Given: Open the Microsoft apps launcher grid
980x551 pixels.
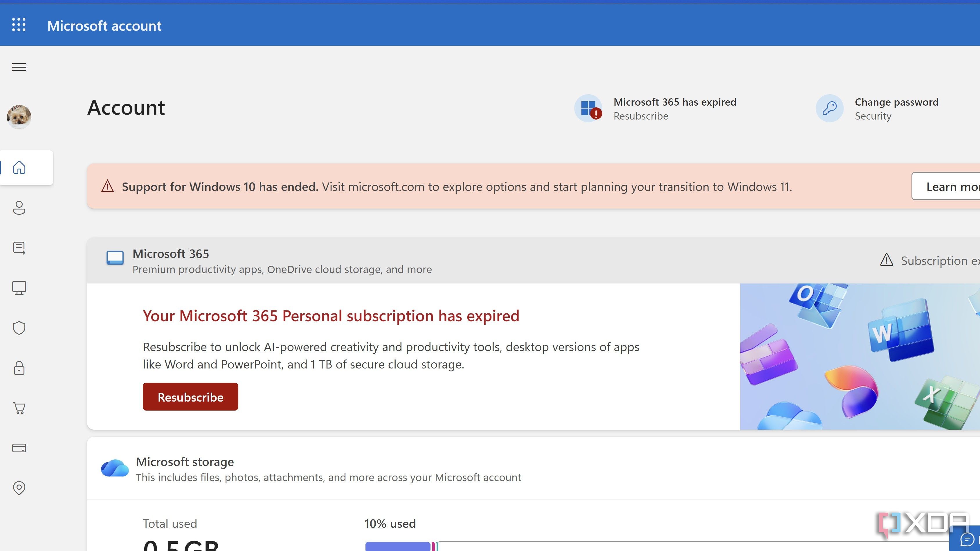Looking at the screenshot, I should tap(19, 25).
